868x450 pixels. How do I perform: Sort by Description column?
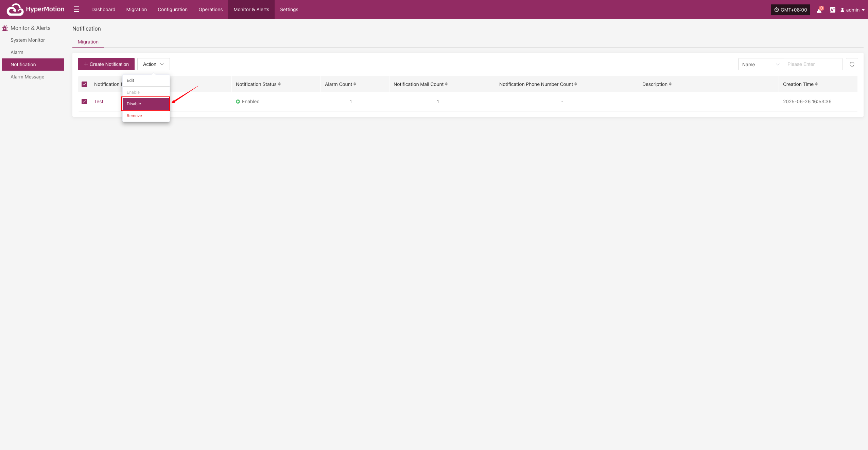[670, 84]
